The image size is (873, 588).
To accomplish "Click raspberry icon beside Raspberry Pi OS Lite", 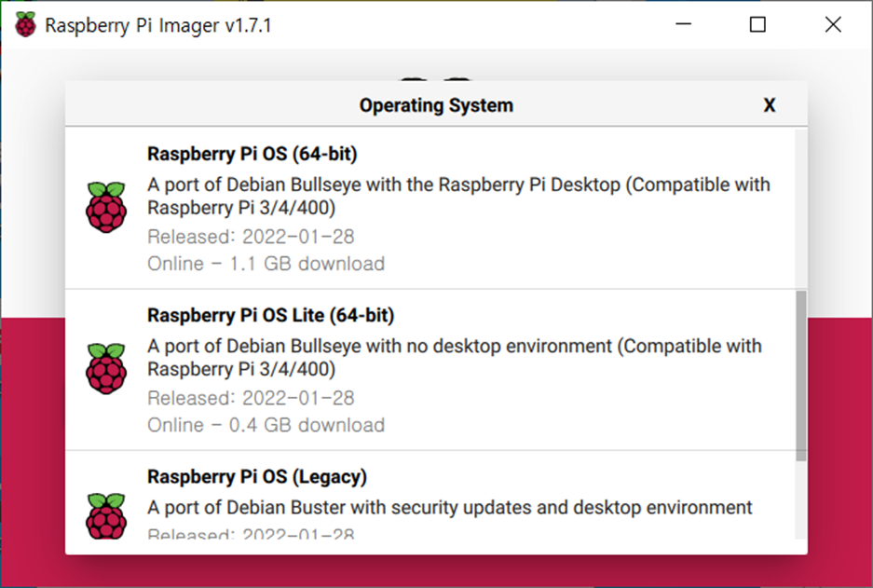I will click(106, 368).
